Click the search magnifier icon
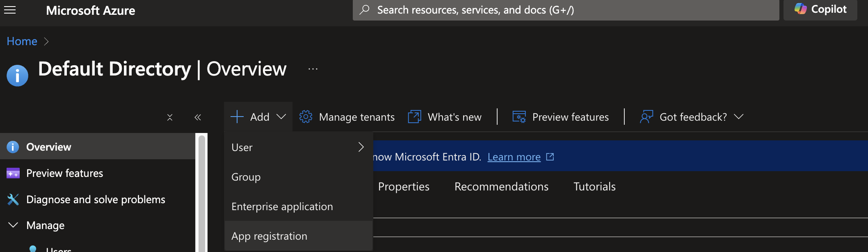The height and width of the screenshot is (252, 868). point(364,10)
